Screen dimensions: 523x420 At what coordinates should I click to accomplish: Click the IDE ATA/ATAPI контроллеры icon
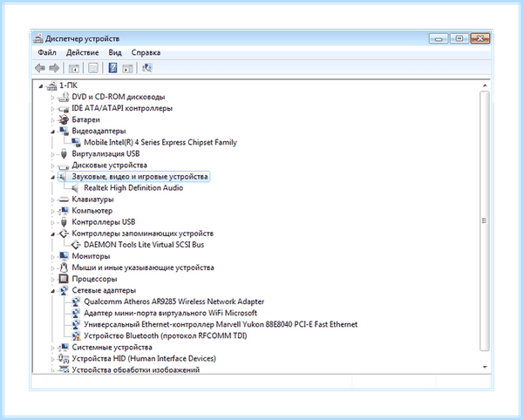pos(63,109)
